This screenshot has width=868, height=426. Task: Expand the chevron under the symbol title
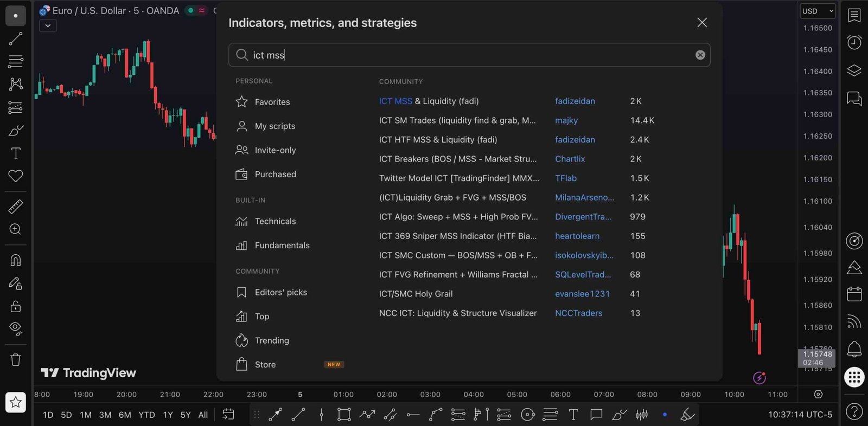pyautogui.click(x=48, y=25)
